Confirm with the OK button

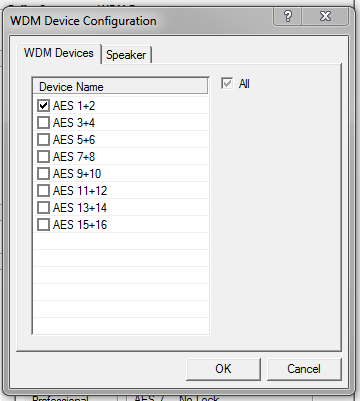click(223, 369)
